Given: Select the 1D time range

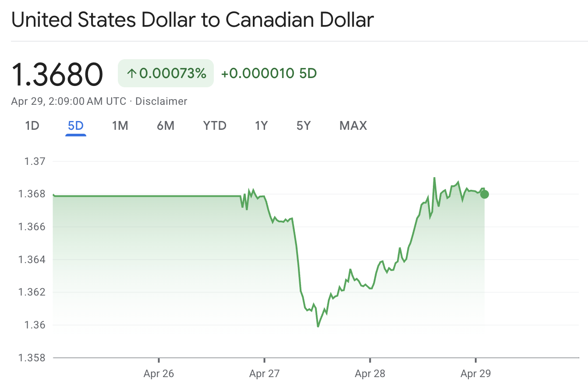Looking at the screenshot, I should 32,125.
